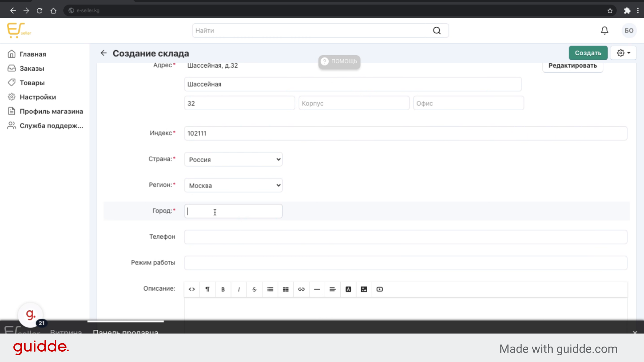The width and height of the screenshot is (644, 362).
Task: Open Товары in sidebar menu
Action: [32, 83]
